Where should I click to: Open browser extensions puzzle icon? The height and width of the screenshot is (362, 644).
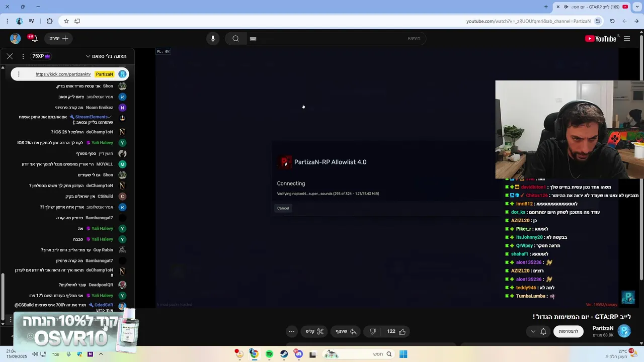49,21
